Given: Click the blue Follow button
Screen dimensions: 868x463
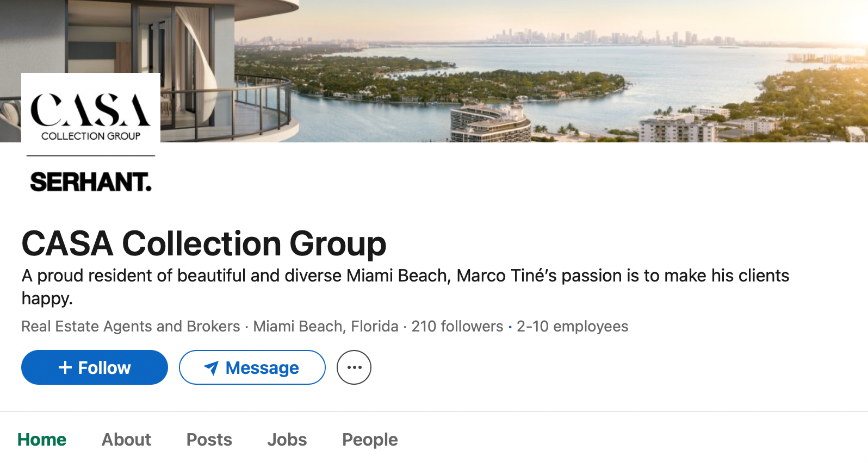Looking at the screenshot, I should point(94,368).
